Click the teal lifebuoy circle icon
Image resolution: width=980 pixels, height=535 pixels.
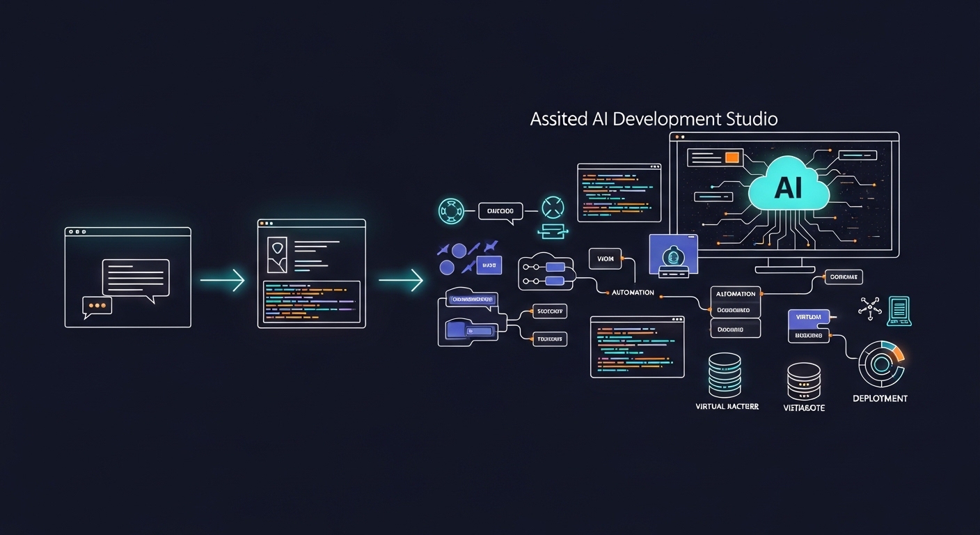point(452,210)
